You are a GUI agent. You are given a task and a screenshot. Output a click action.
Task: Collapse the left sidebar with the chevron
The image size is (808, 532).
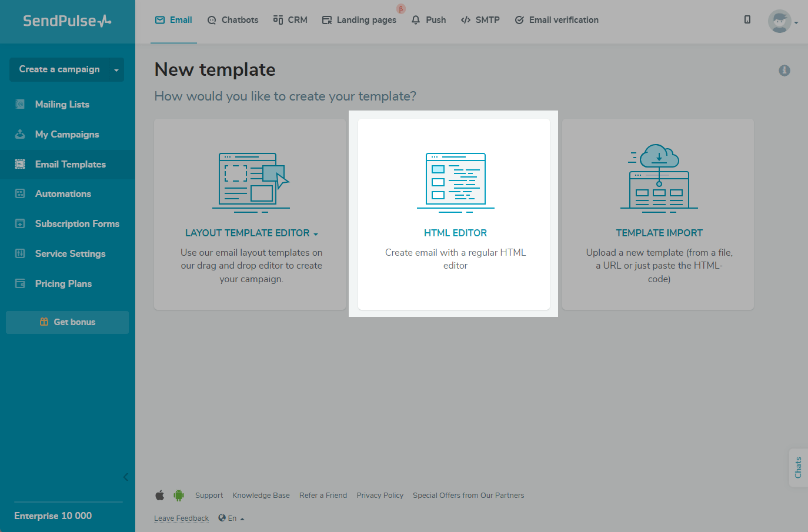(125, 477)
